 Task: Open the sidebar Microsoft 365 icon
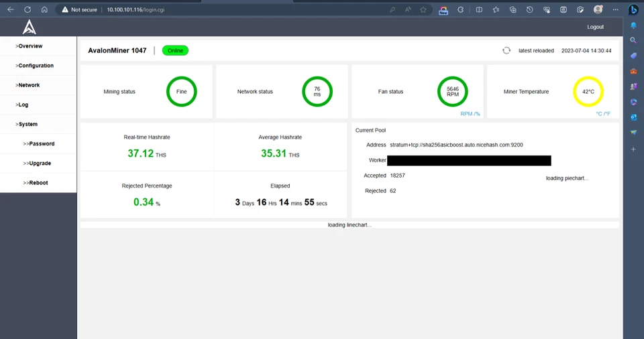tap(633, 102)
